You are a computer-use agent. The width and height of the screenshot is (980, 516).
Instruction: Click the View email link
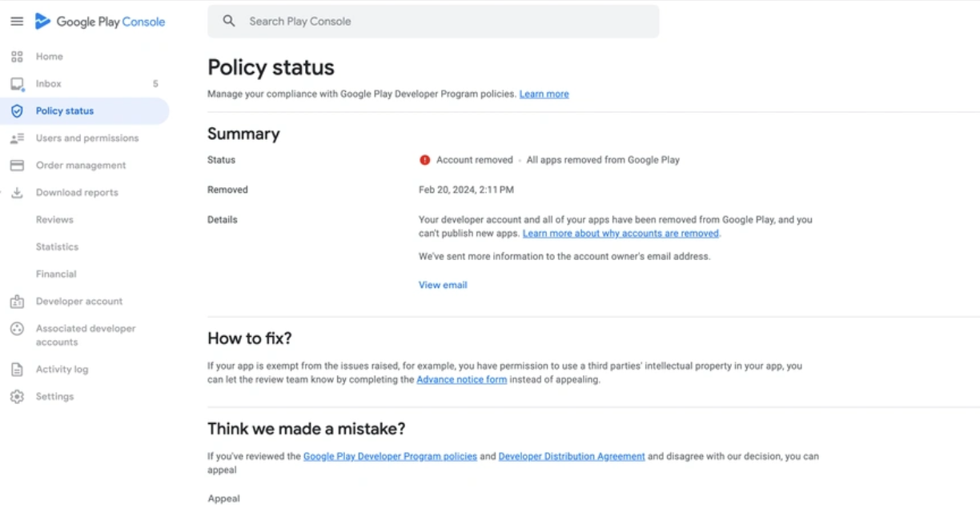click(443, 286)
